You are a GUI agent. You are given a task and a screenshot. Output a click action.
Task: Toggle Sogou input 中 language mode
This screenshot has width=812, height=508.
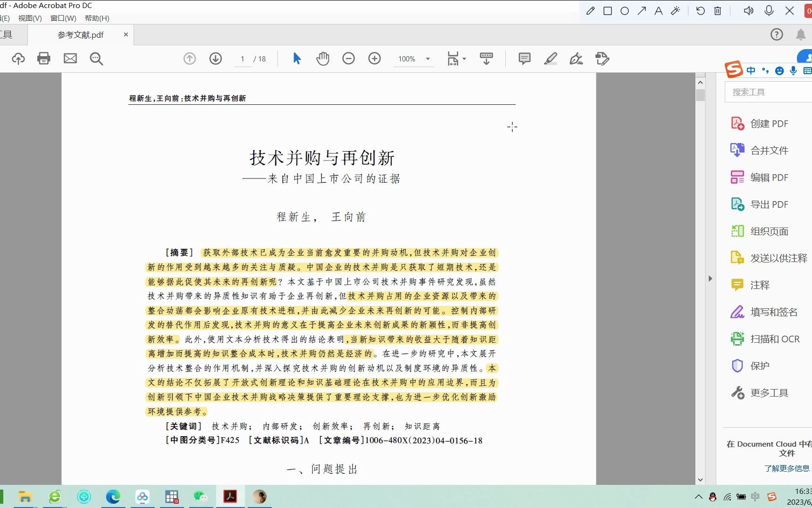(x=751, y=70)
